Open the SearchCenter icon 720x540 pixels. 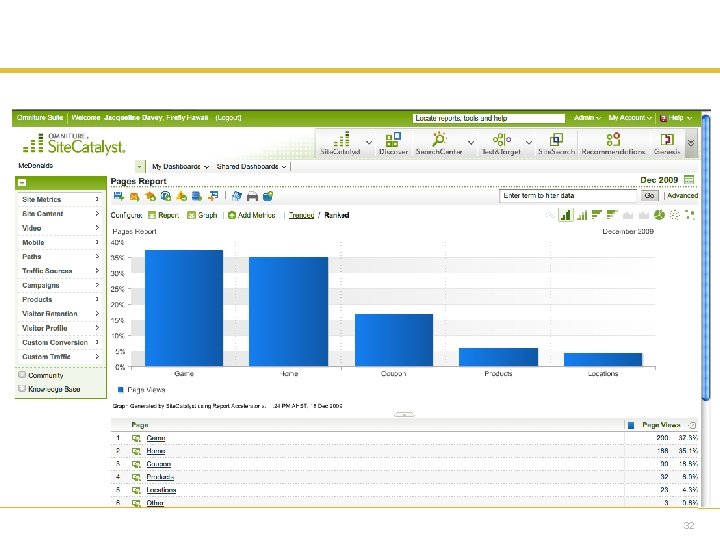[439, 139]
